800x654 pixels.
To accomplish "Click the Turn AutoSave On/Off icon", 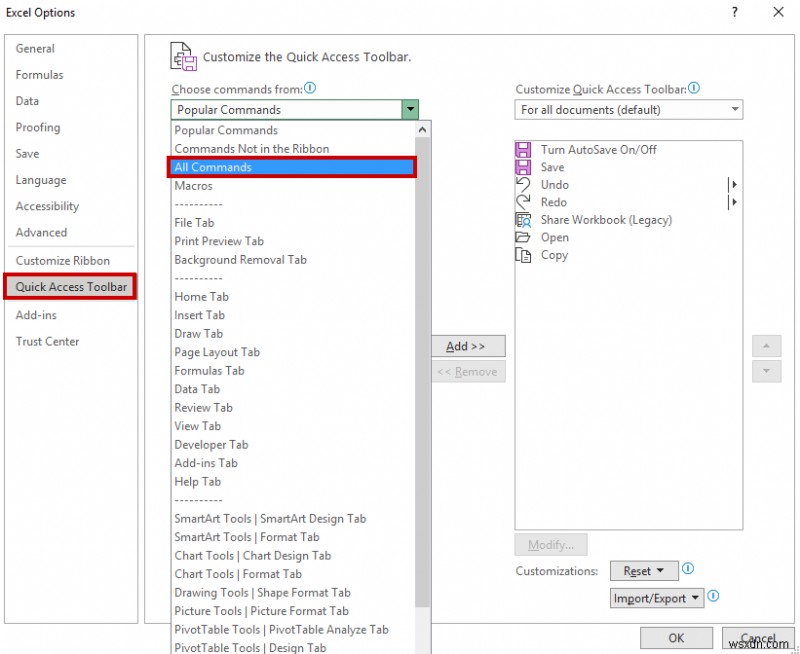I will pyautogui.click(x=524, y=149).
